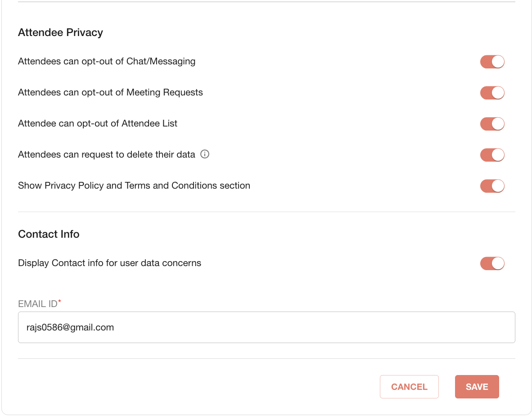Disable Meeting Requests opt-out toggle
Image resolution: width=532 pixels, height=416 pixels.
(492, 93)
